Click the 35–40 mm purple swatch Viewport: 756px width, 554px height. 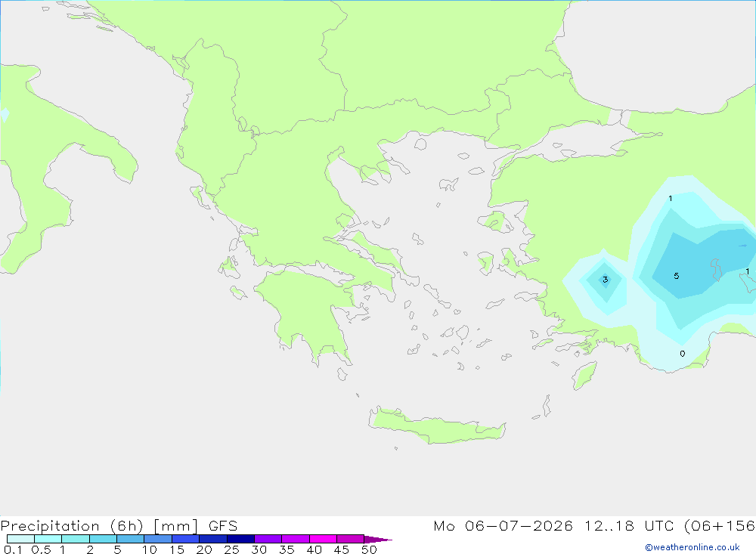coord(296,539)
